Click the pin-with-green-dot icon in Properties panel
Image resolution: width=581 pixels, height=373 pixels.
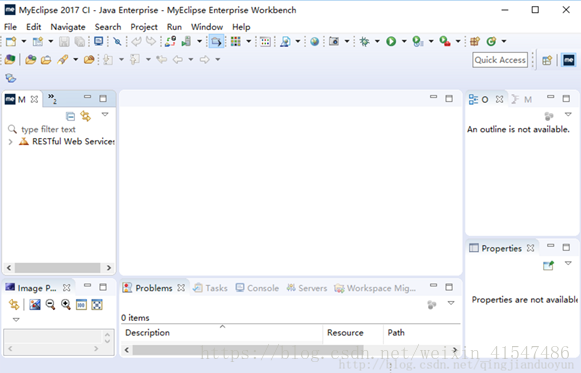coord(548,265)
